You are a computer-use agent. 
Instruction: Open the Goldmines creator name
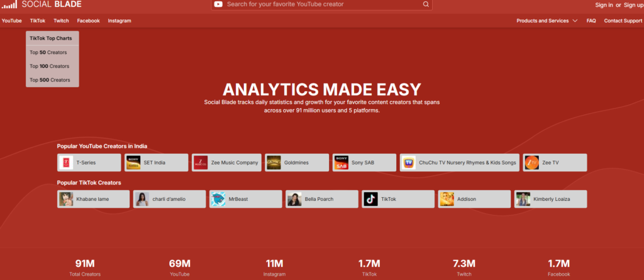297,163
